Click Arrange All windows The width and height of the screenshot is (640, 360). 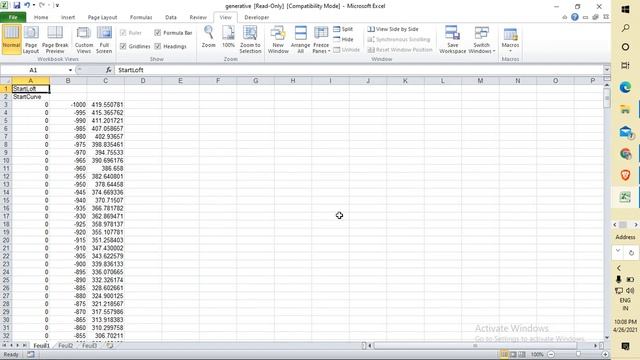click(300, 39)
